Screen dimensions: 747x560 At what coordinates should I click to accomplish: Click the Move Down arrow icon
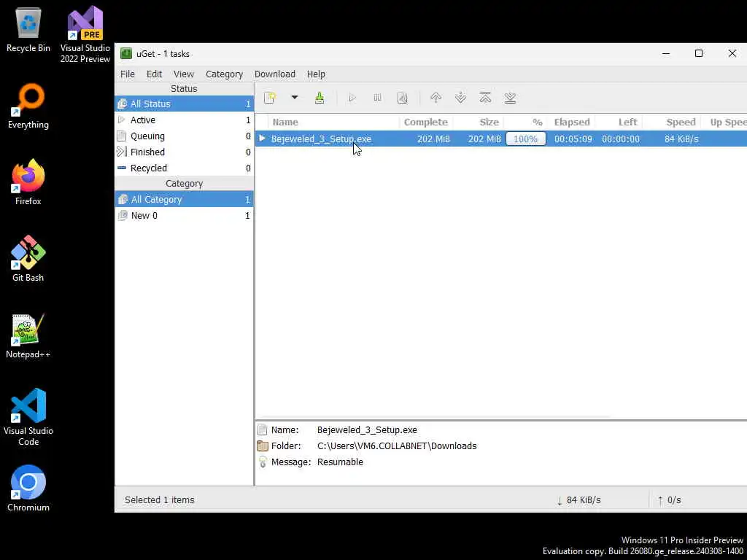(461, 98)
